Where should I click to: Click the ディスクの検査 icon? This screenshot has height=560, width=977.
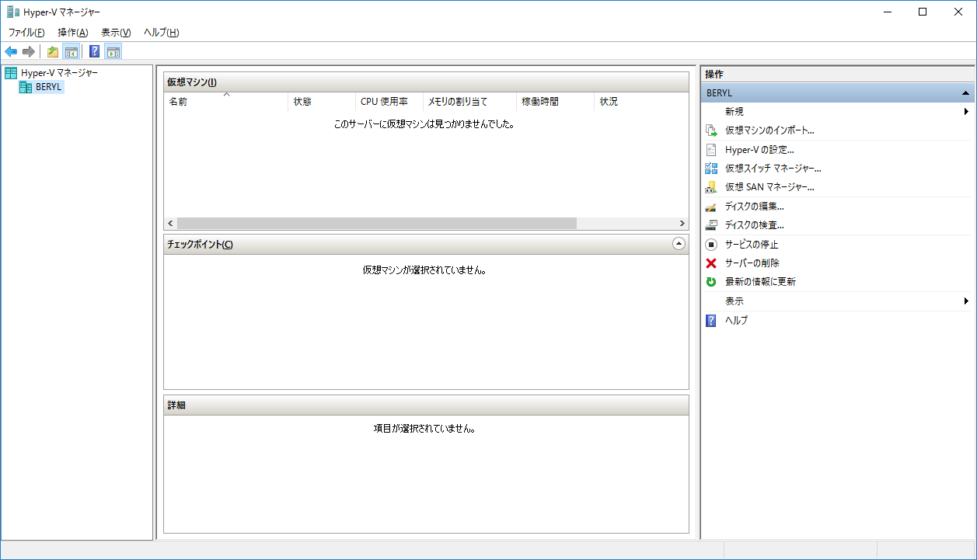coord(711,225)
